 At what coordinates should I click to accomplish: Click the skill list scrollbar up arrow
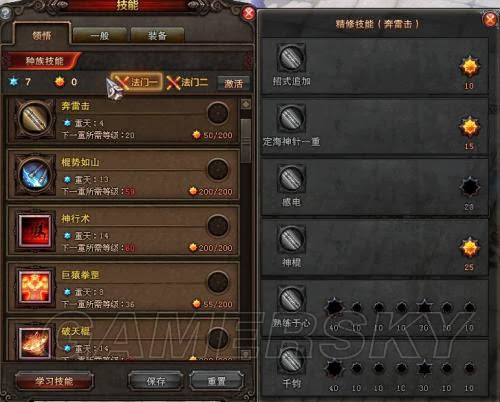click(x=246, y=104)
